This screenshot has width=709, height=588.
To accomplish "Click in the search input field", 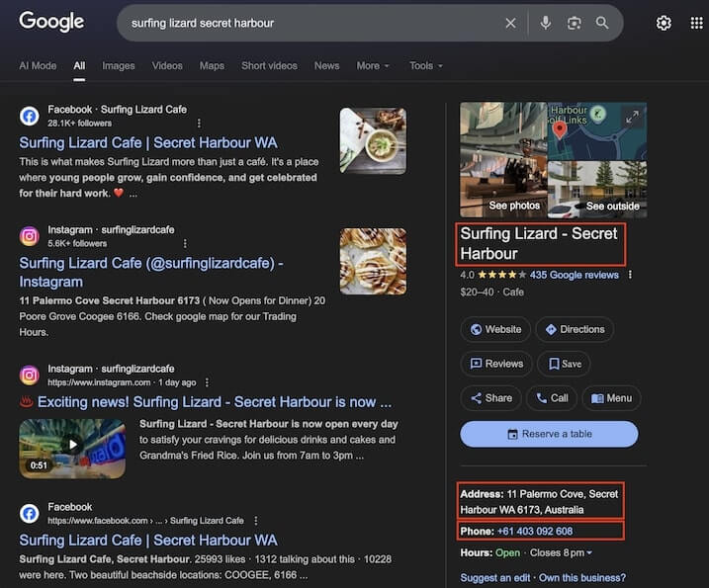I will 312,23.
